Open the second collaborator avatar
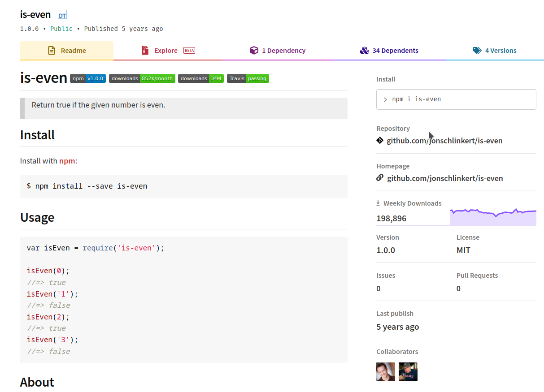 point(408,372)
